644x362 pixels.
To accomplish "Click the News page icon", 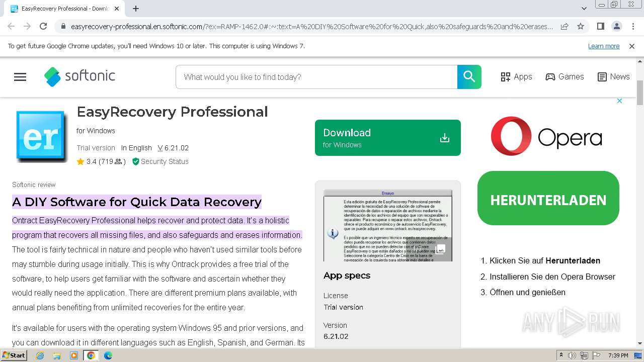I will click(x=602, y=77).
